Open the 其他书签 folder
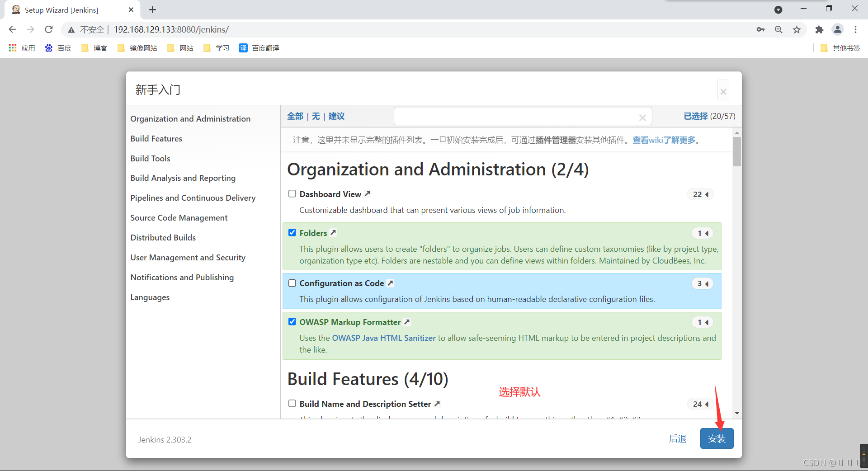 tap(840, 48)
